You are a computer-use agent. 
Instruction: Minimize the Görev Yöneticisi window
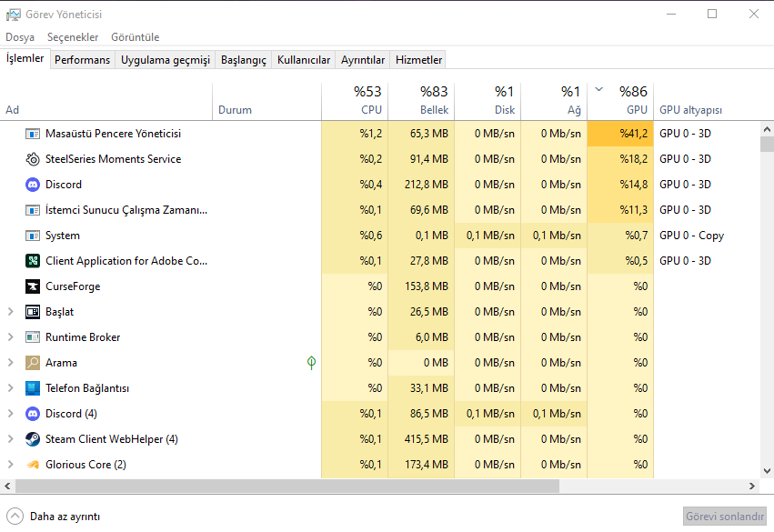pyautogui.click(x=671, y=14)
